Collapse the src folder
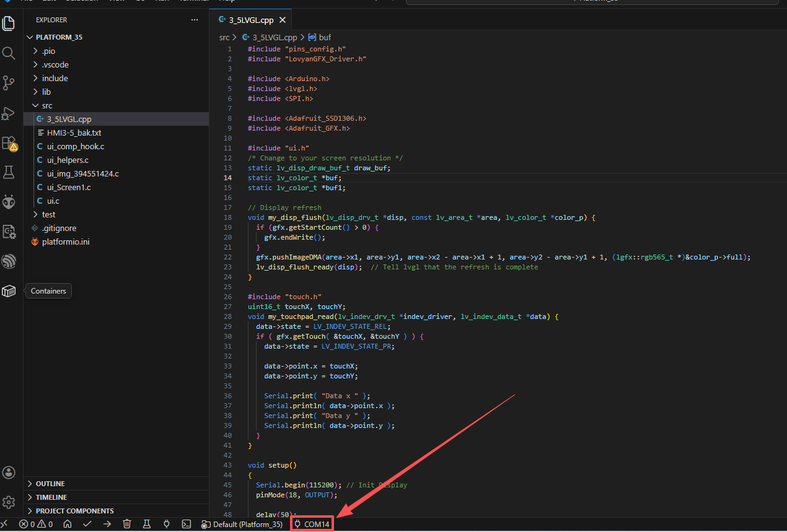This screenshot has width=787, height=532. point(47,105)
